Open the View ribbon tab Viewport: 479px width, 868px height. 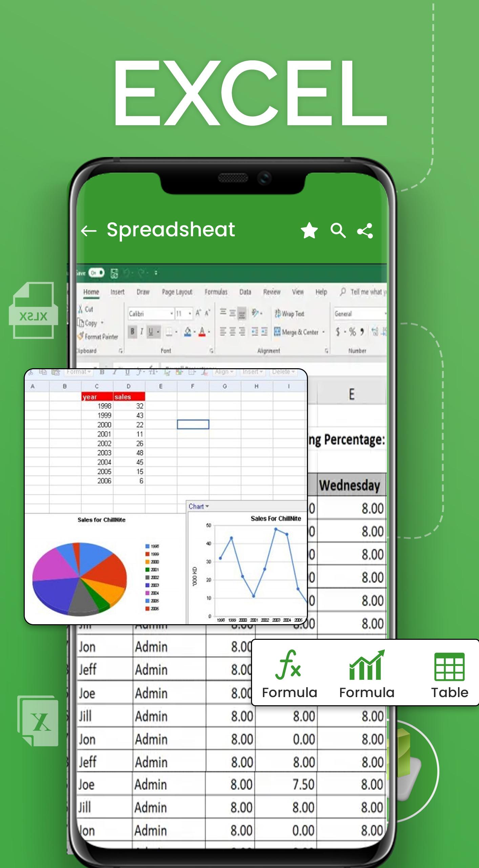tap(298, 292)
